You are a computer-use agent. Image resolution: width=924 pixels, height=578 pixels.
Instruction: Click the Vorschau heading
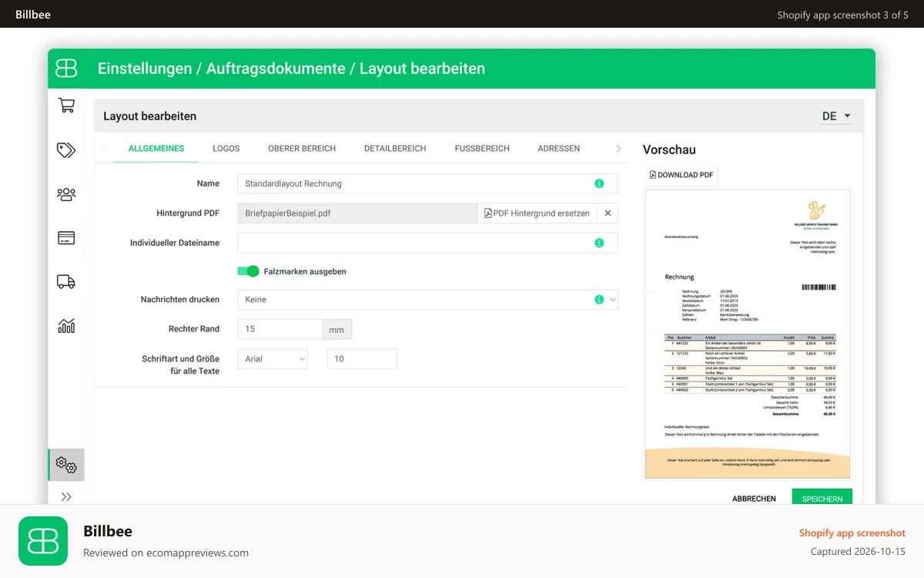669,150
